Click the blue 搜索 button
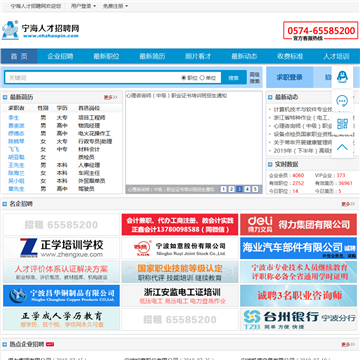Image resolution: width=360 pixels, height=360 pixels. [x=234, y=78]
